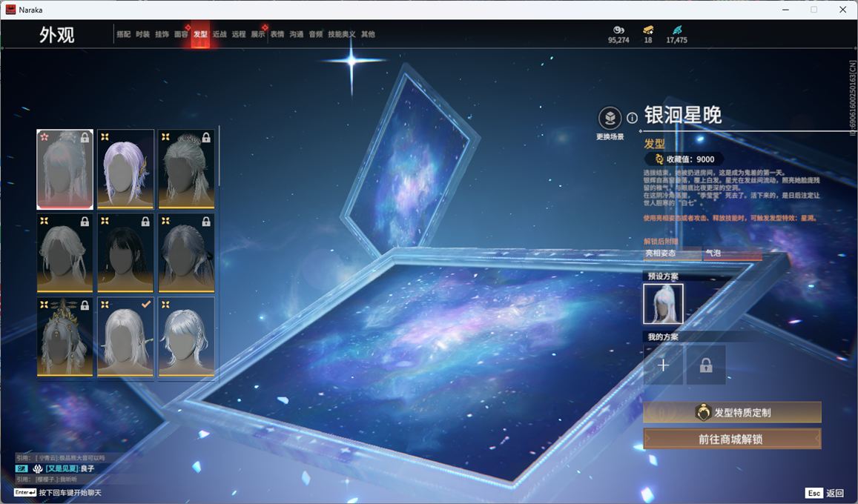Select the 气泡 bonus item

pyautogui.click(x=733, y=253)
